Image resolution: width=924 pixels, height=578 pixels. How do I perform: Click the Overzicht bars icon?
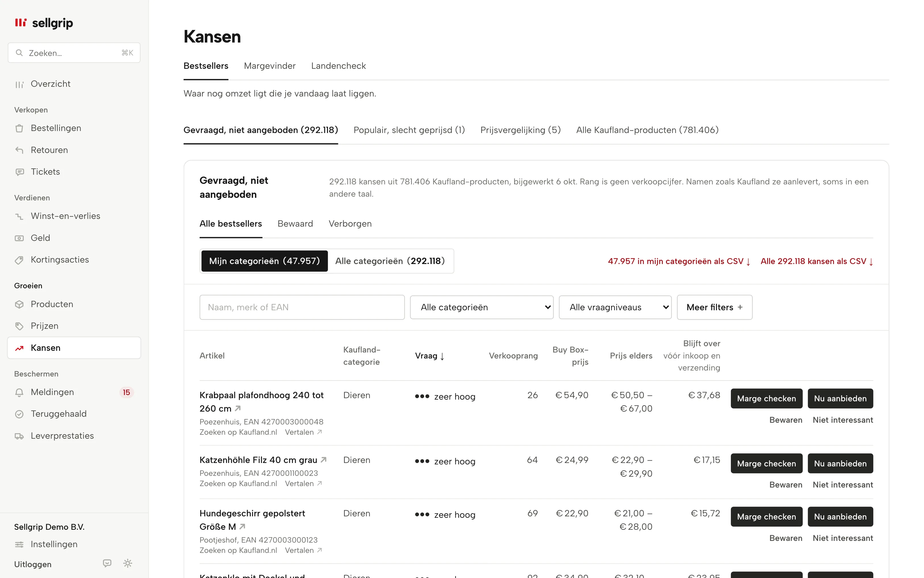(19, 84)
